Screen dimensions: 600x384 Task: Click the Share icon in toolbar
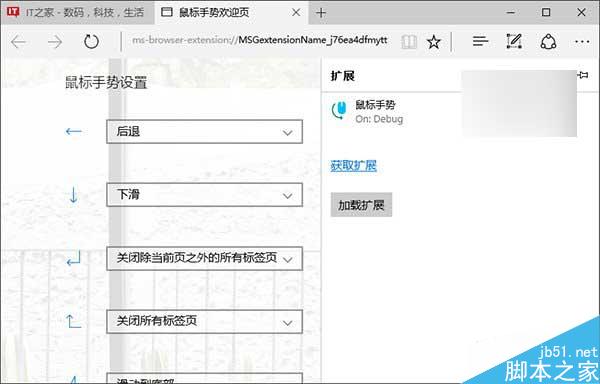[x=548, y=41]
